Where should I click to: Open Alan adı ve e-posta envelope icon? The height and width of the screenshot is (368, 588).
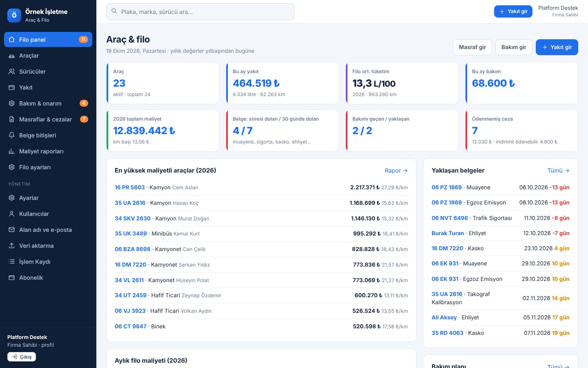pos(11,230)
